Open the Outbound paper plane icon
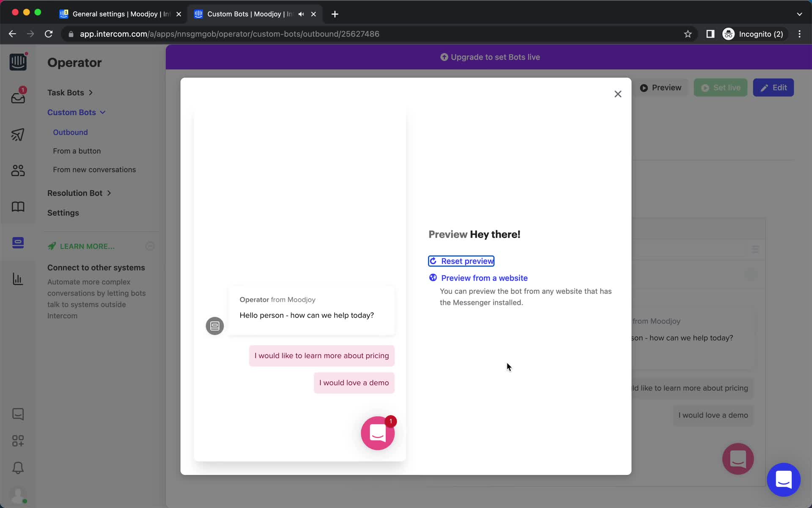The image size is (812, 508). (18, 135)
